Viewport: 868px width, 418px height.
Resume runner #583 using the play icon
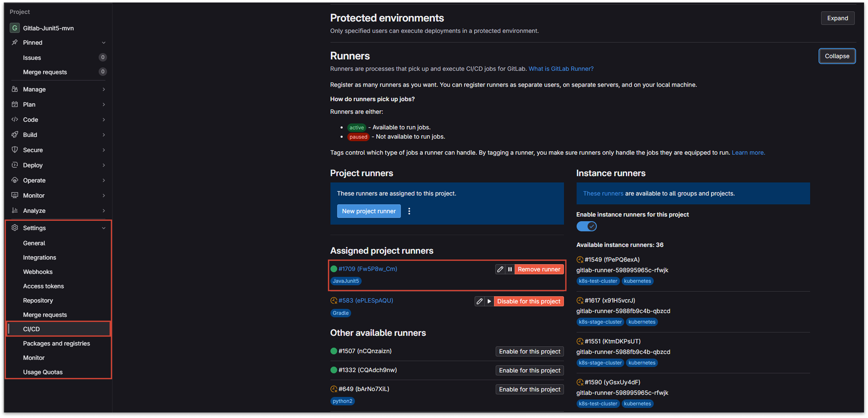(x=489, y=301)
